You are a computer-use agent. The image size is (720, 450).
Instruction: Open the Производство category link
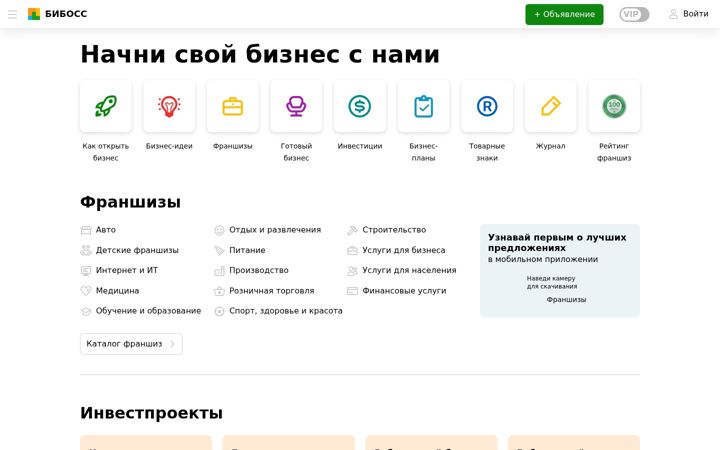tap(259, 270)
